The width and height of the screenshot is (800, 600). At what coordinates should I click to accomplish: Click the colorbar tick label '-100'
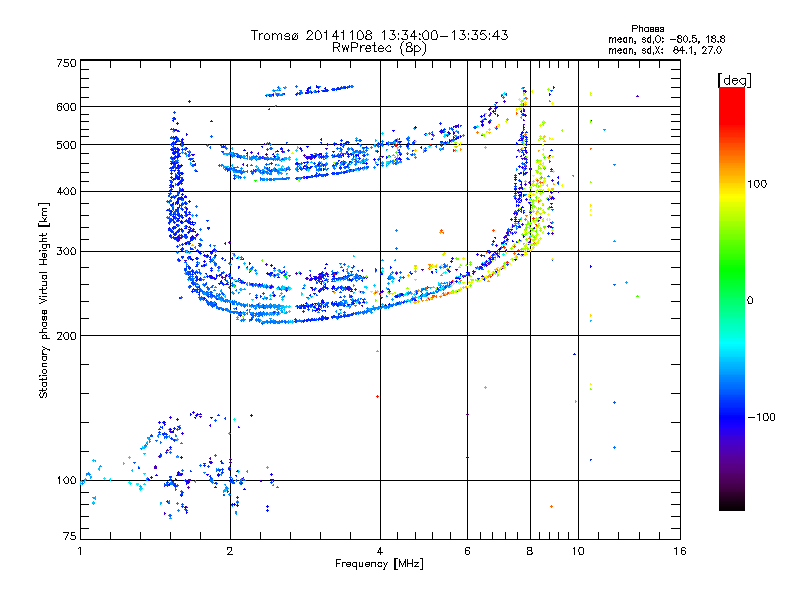[761, 417]
